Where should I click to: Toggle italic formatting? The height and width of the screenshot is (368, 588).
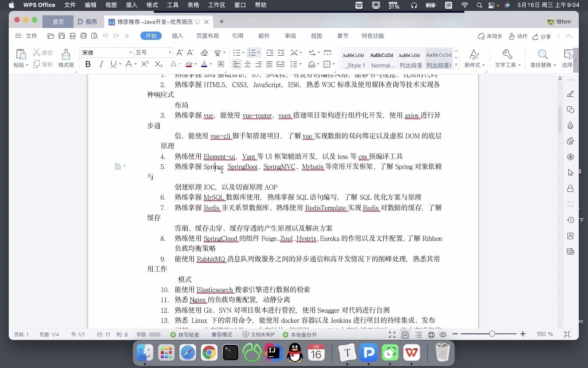point(101,64)
